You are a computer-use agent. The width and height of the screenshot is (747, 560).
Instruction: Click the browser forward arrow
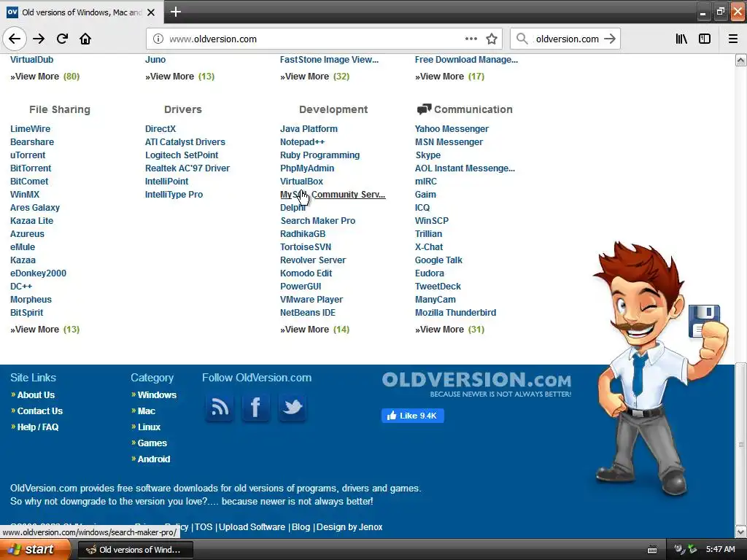(x=39, y=39)
